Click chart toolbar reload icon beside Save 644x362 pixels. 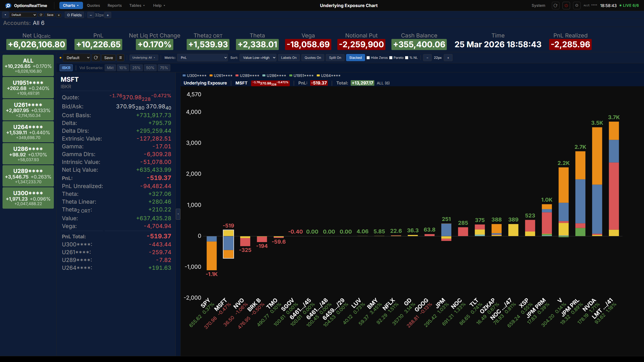coord(96,58)
